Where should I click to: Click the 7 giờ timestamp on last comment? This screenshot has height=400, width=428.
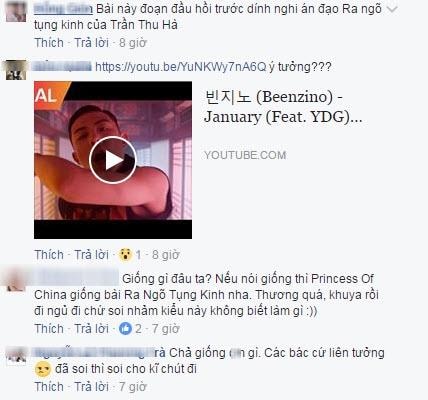tap(133, 387)
